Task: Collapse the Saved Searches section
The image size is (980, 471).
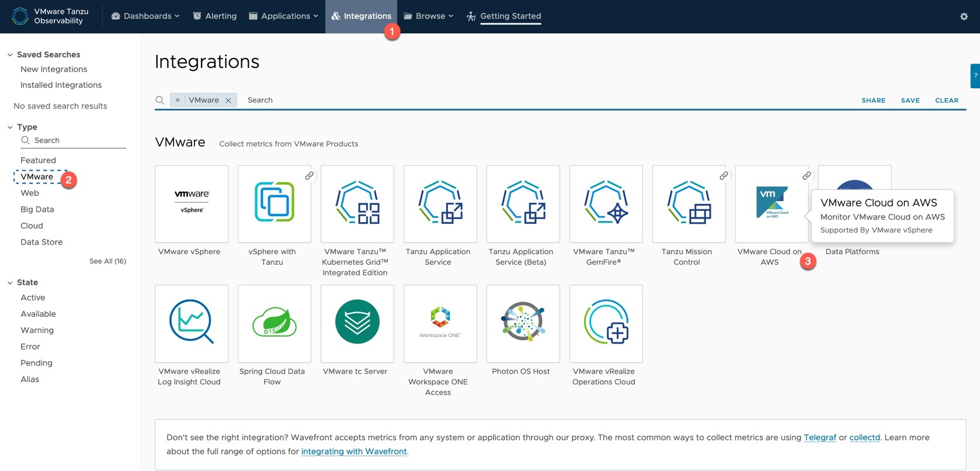Action: pyautogui.click(x=10, y=55)
